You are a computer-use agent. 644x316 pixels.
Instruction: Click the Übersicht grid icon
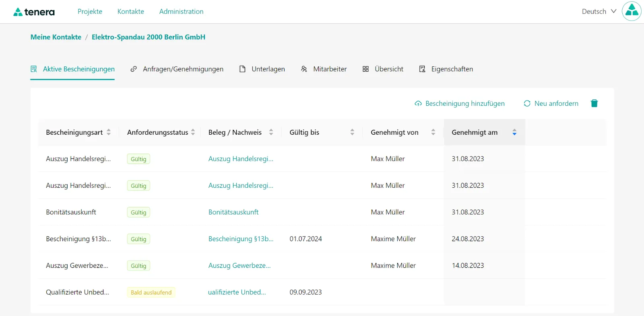[365, 69]
